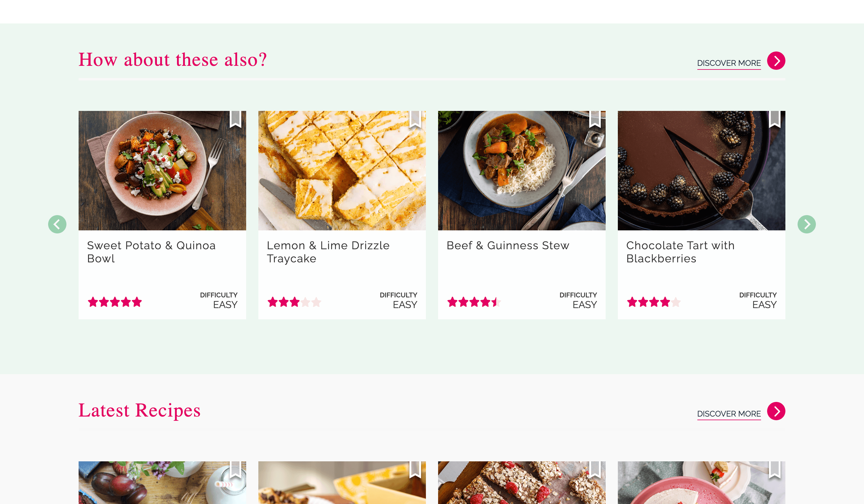The image size is (864, 504).
Task: Toggle bookmark on Chocolate Tart with Blackberries
Action: (x=774, y=119)
